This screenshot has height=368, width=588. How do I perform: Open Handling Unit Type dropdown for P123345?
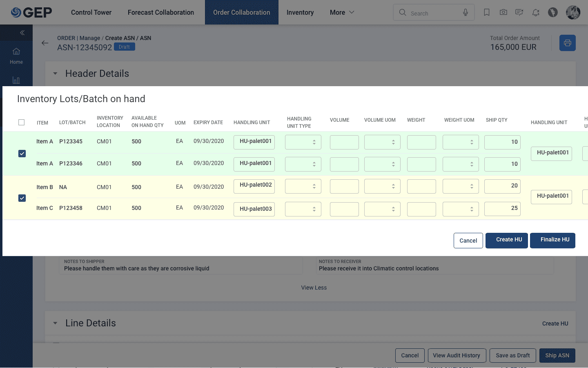coord(303,142)
